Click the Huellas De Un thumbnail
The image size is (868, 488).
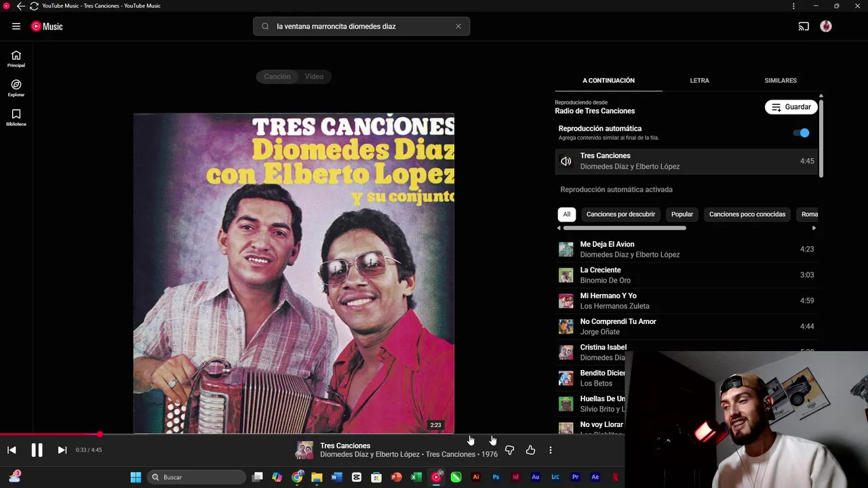coord(566,404)
